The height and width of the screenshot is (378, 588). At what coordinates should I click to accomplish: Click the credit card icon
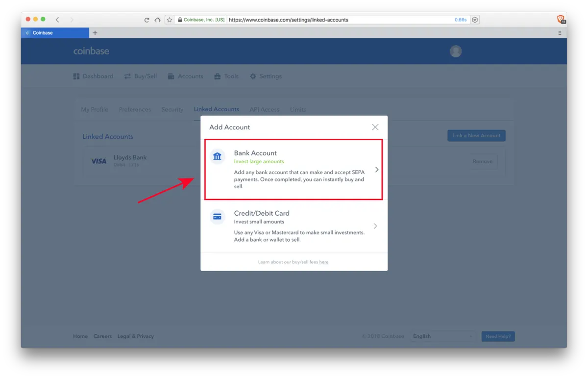(217, 217)
